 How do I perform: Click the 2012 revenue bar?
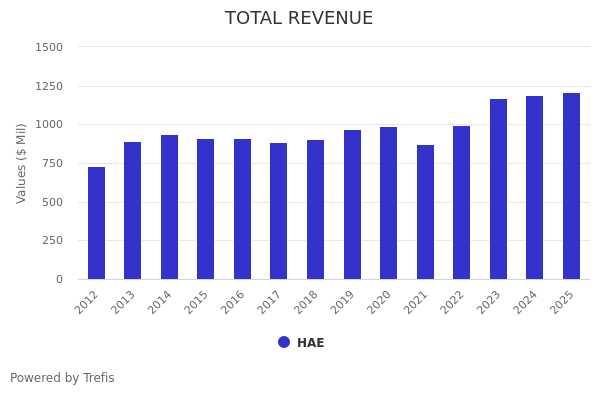pos(96,223)
